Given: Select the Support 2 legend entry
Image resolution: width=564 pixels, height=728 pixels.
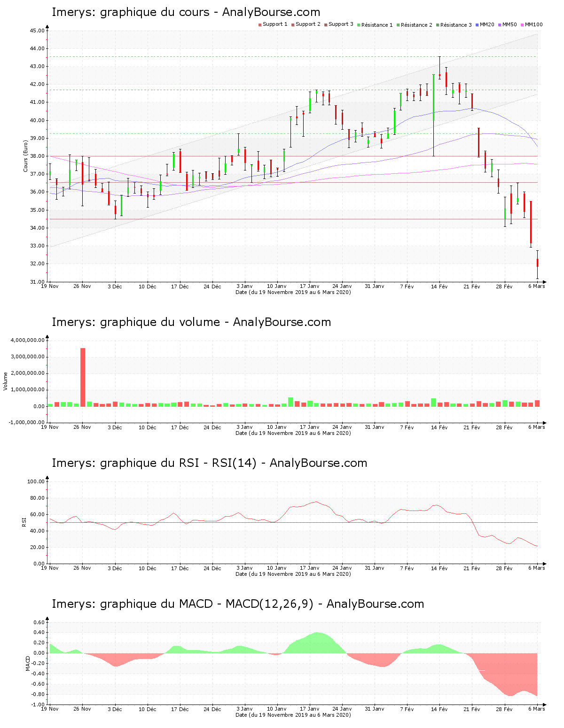Looking at the screenshot, I should pos(308,24).
